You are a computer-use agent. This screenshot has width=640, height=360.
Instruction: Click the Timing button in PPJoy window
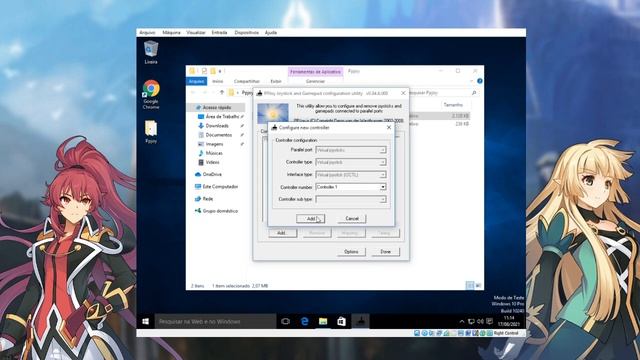point(385,233)
